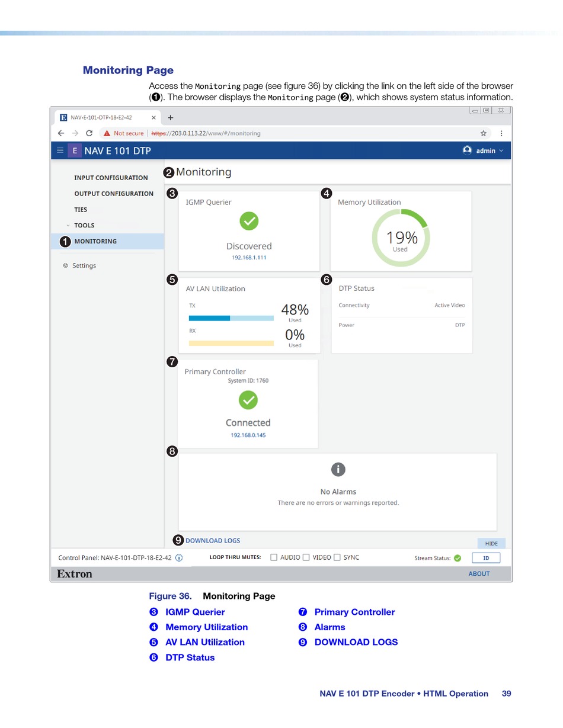Click the 'System ID: 1760' text

pyautogui.click(x=248, y=381)
